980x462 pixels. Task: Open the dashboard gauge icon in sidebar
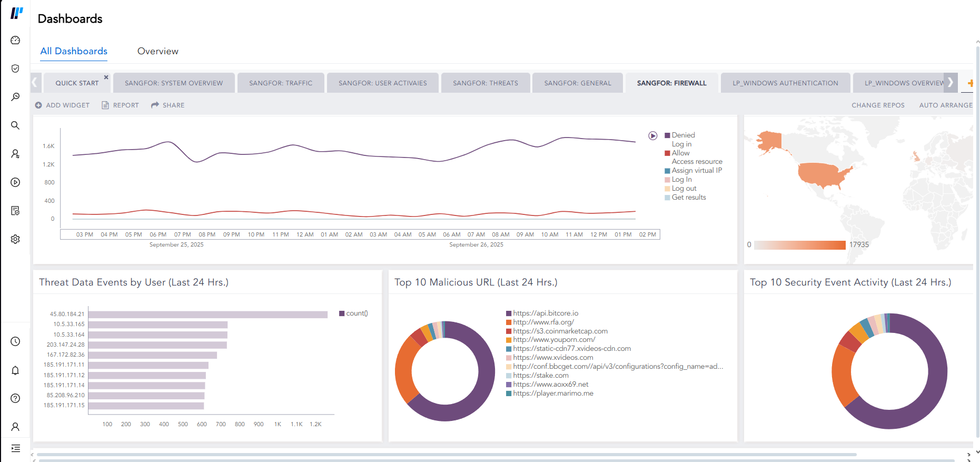15,40
